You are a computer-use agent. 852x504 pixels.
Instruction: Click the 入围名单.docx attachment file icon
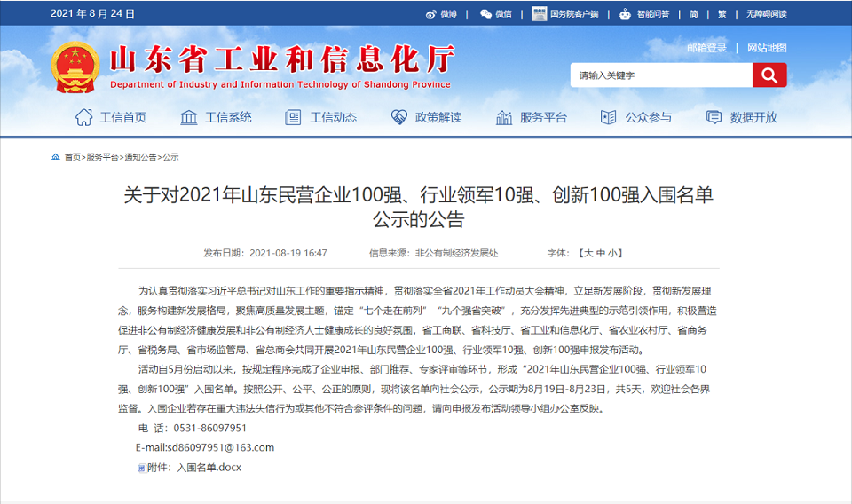pos(140,467)
